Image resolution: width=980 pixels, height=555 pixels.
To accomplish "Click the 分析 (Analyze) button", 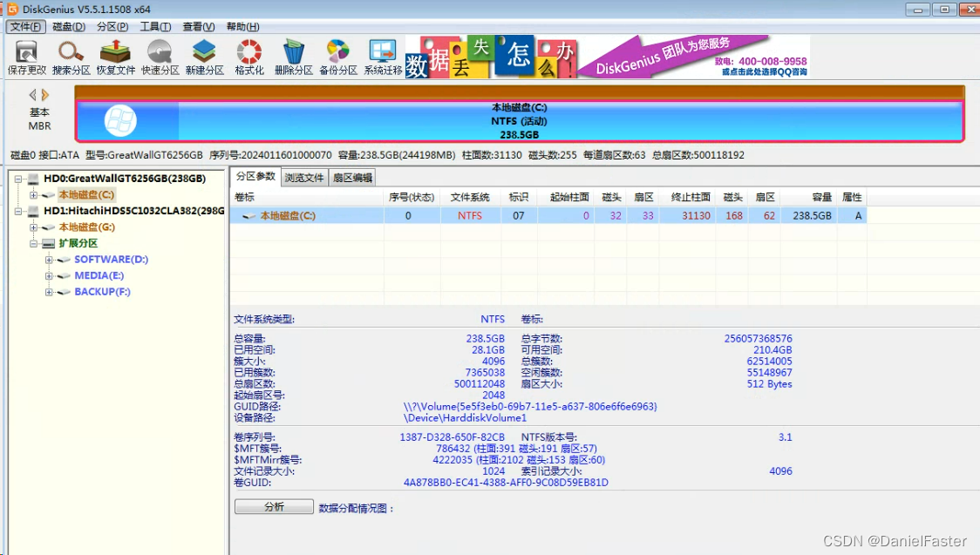I will click(x=274, y=507).
